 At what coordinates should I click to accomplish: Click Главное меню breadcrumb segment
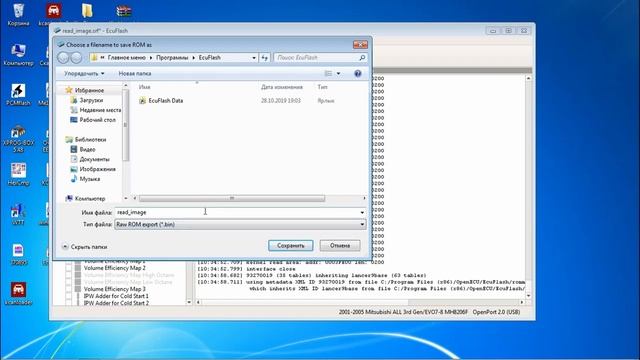pyautogui.click(x=127, y=58)
